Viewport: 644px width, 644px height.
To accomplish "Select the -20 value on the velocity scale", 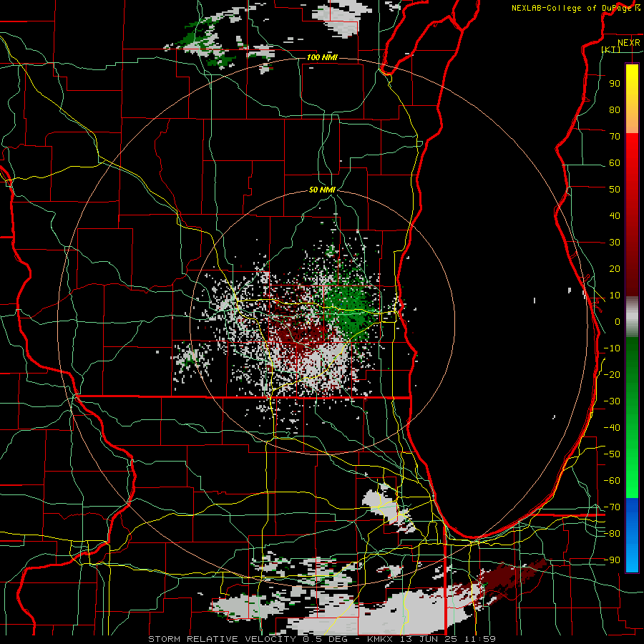I will pyautogui.click(x=612, y=374).
